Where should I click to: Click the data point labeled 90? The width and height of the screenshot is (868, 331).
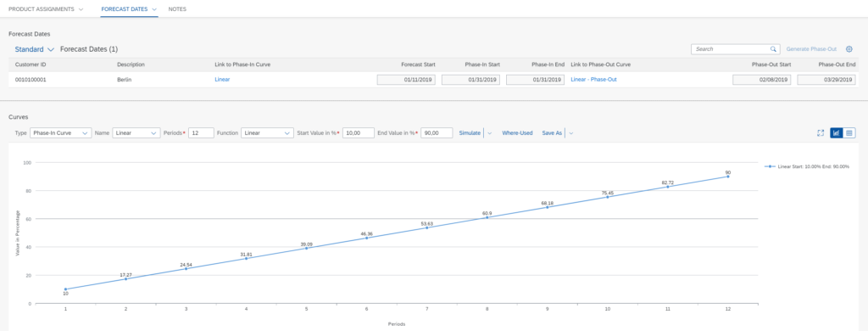point(728,177)
